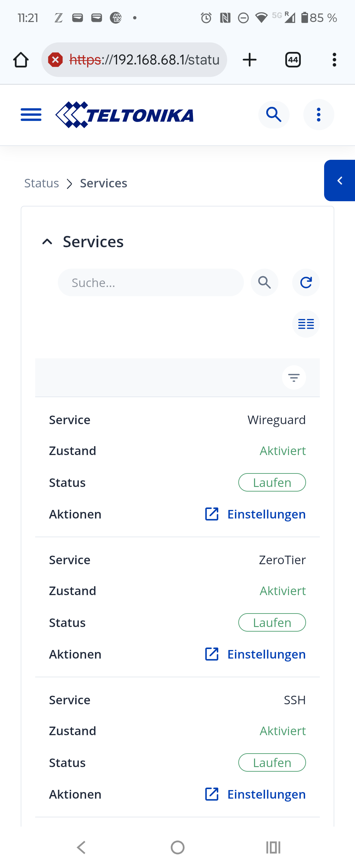
Task: Expand the blue side panel arrow
Action: [x=340, y=181]
